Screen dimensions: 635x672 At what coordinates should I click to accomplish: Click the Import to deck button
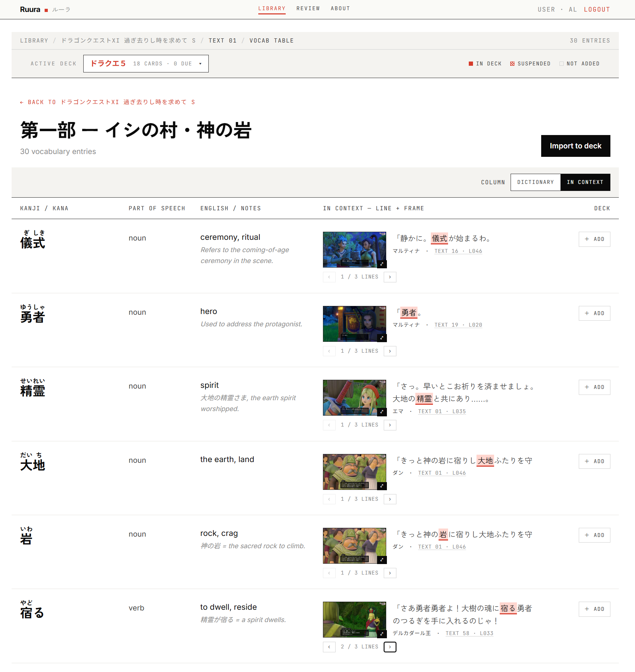(x=576, y=146)
